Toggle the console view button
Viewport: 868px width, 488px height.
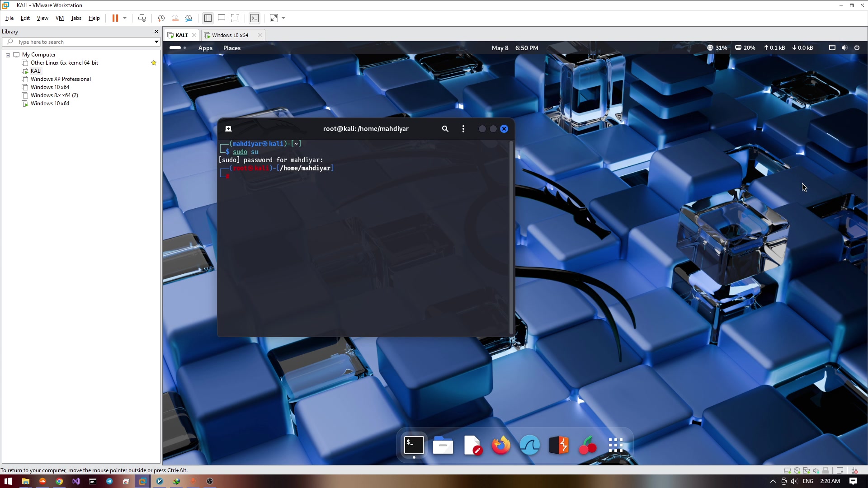tap(255, 18)
